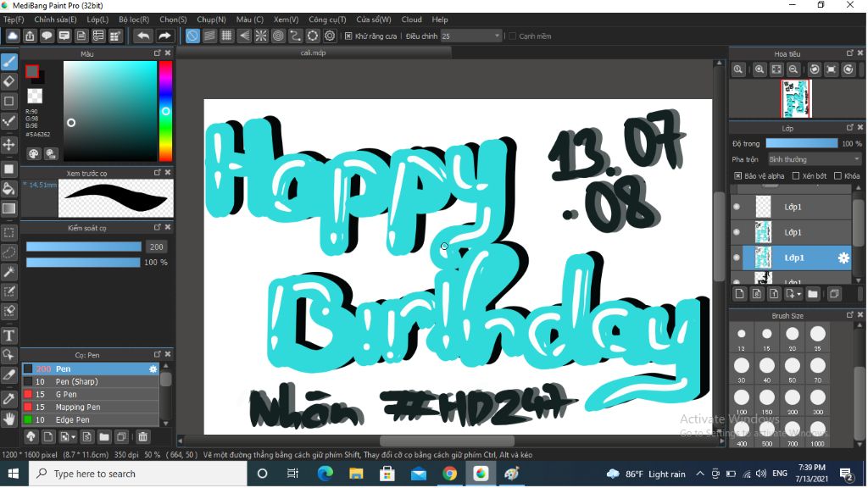
Task: Open the Tệp(F) menu
Action: tap(14, 19)
